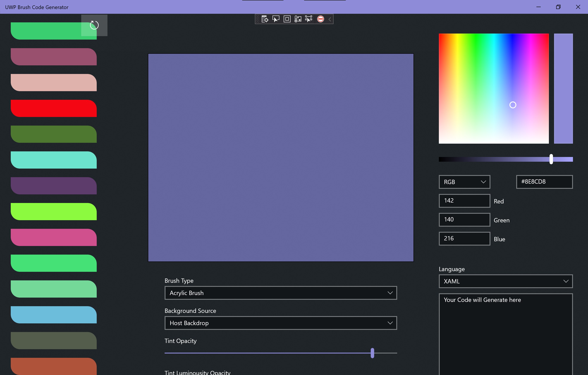Open the Language XAML dropdown
The image size is (588, 375).
(505, 281)
